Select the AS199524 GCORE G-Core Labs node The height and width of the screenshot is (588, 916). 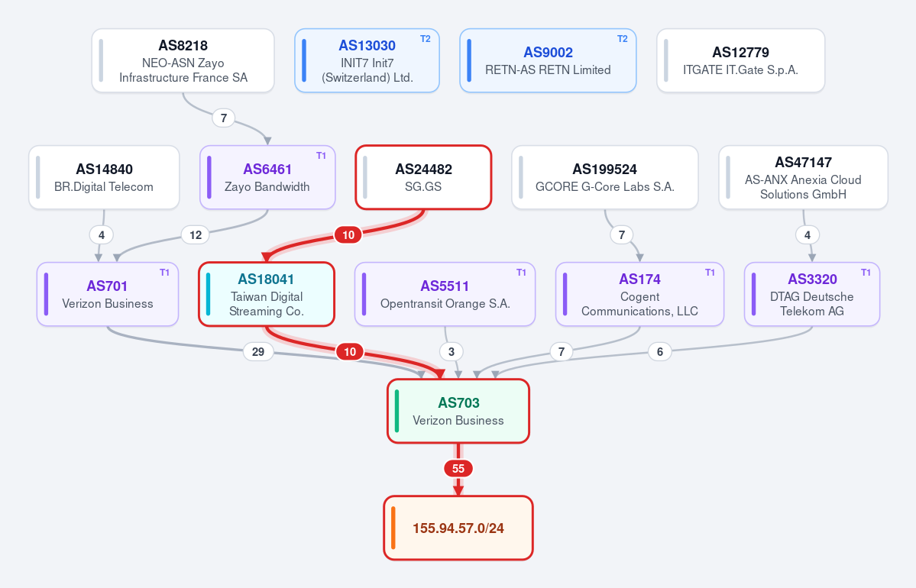(604, 177)
